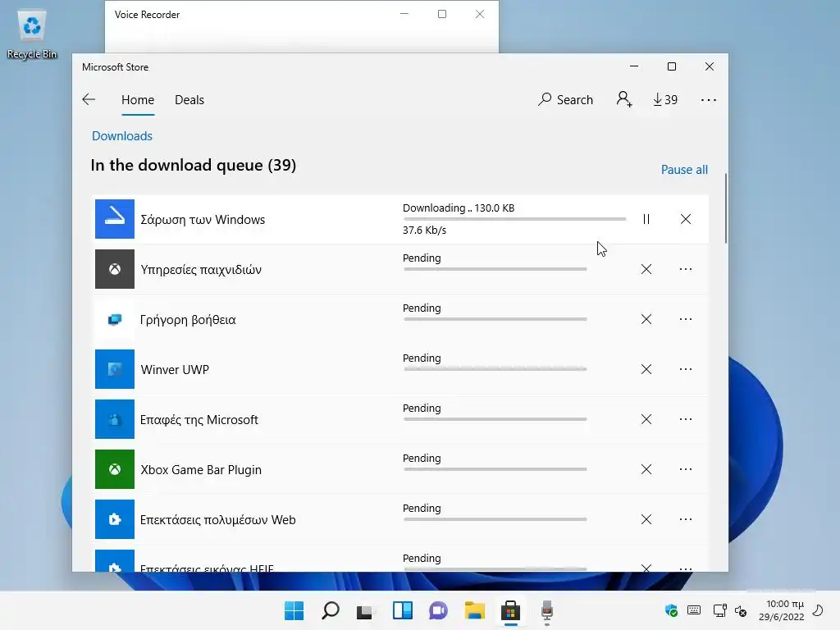Viewport: 840px width, 630px height.
Task: Open downloads indicator showing 39
Action: point(664,99)
